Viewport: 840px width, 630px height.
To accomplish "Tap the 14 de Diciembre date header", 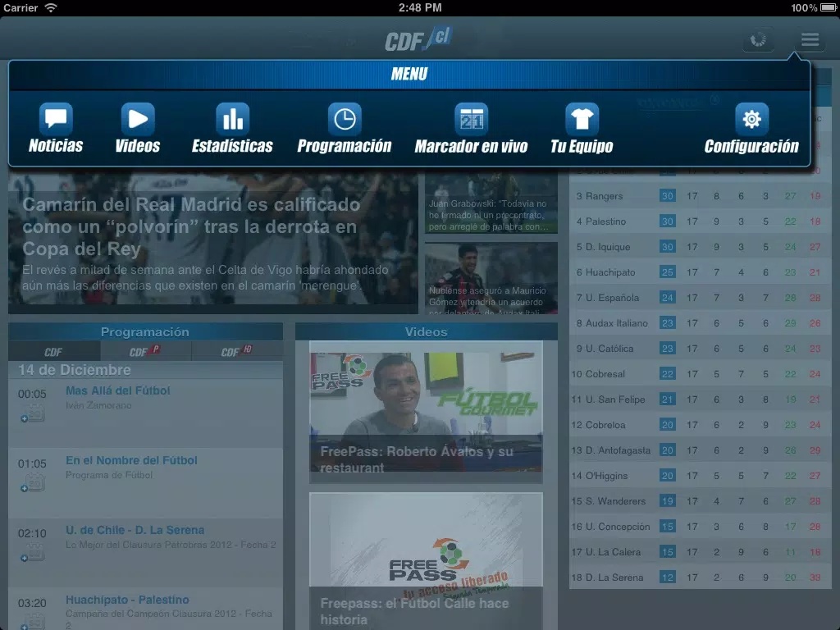I will pos(145,370).
